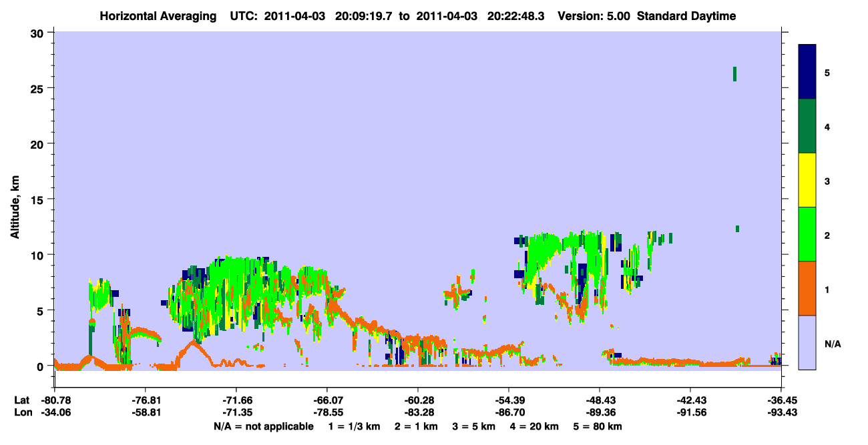Click longitude value -91.56
The height and width of the screenshot is (445, 868).
tap(690, 412)
